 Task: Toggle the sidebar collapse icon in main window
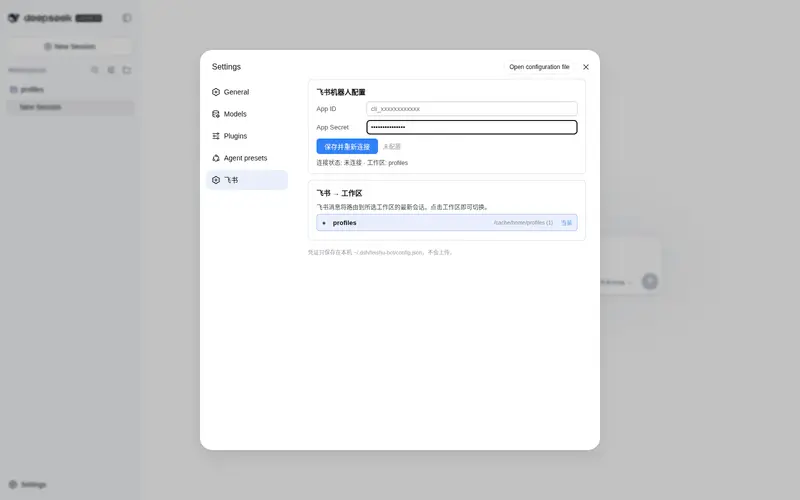click(x=127, y=18)
